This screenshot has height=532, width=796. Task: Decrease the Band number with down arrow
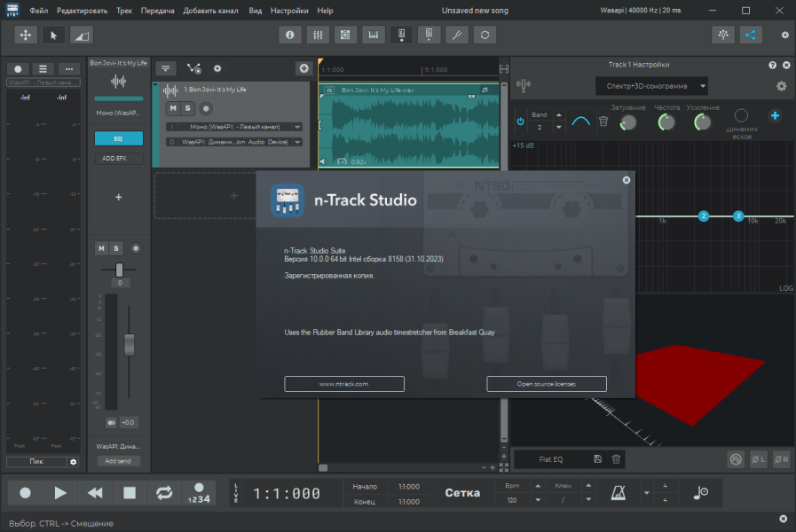point(558,127)
